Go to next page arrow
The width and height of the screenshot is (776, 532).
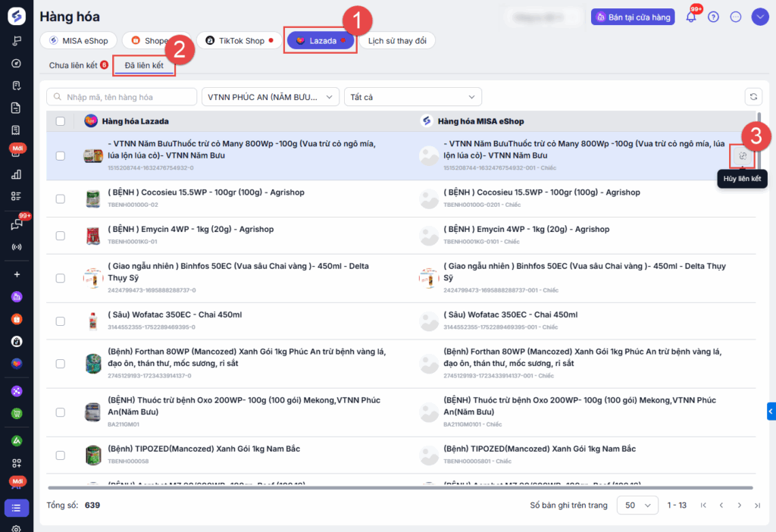pyautogui.click(x=740, y=505)
